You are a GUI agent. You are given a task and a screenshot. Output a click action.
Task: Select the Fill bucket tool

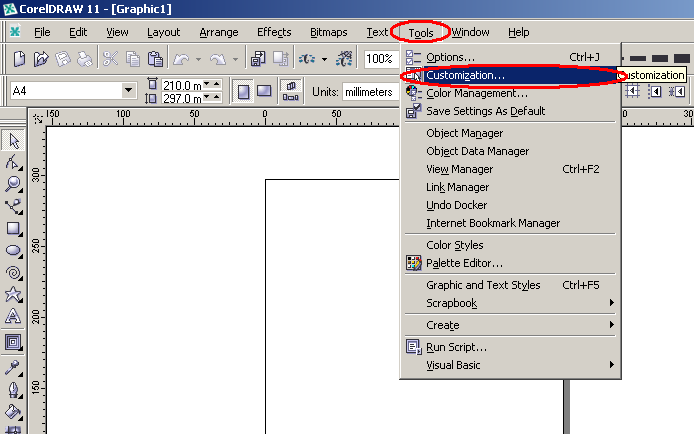13,412
